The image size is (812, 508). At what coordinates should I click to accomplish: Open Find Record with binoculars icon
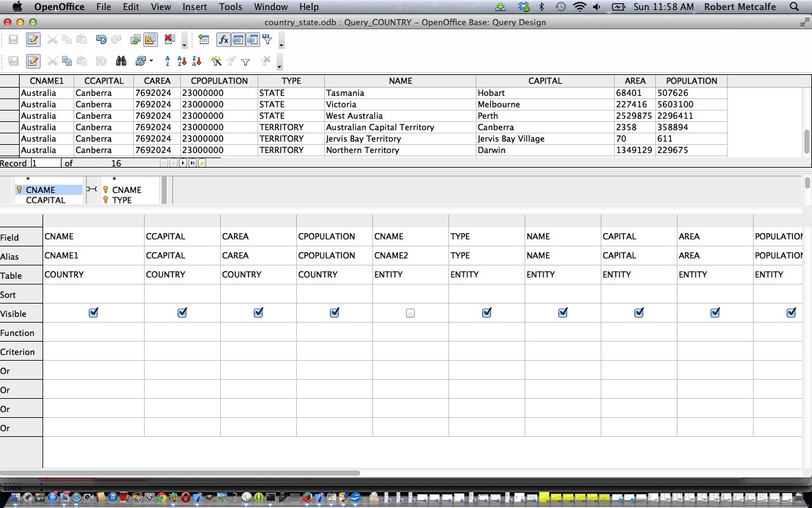coord(121,61)
